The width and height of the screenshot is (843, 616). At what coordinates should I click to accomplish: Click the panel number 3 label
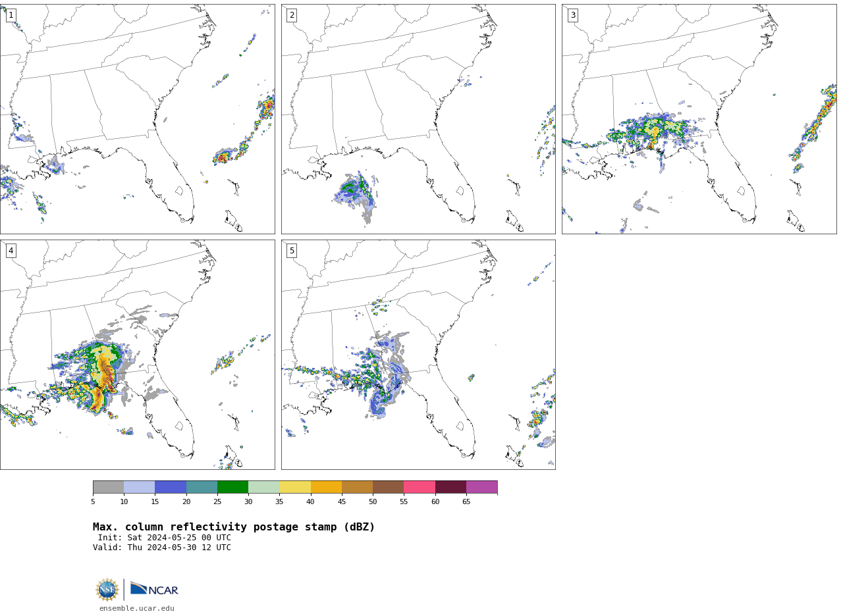[572, 15]
